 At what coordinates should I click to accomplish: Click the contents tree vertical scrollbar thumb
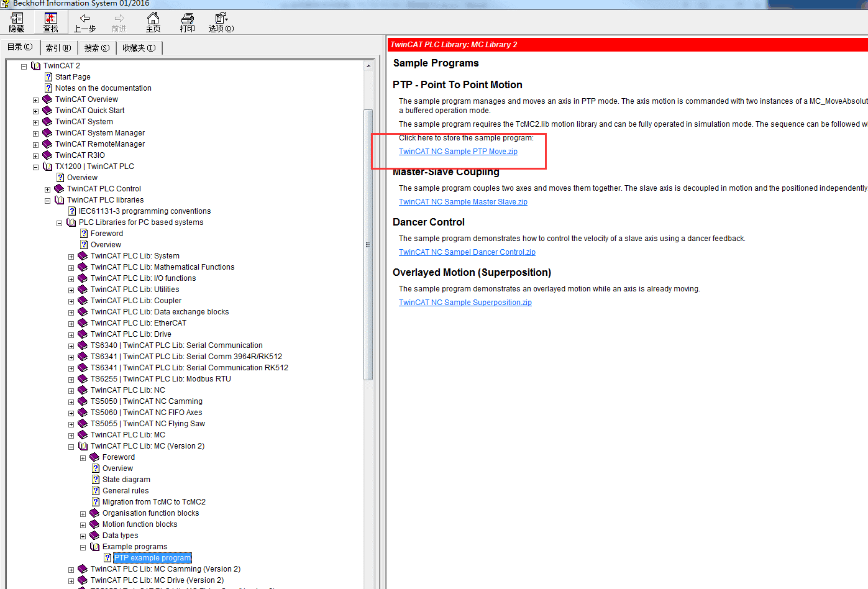(368, 244)
